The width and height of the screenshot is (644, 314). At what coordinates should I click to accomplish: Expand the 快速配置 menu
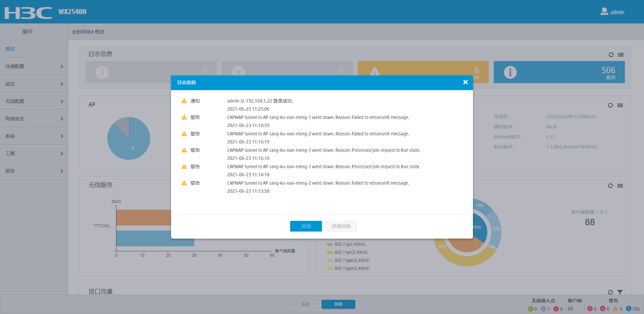34,66
